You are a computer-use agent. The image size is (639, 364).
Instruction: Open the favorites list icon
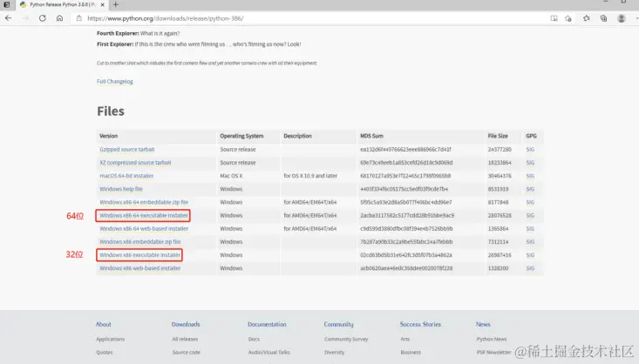(587, 18)
